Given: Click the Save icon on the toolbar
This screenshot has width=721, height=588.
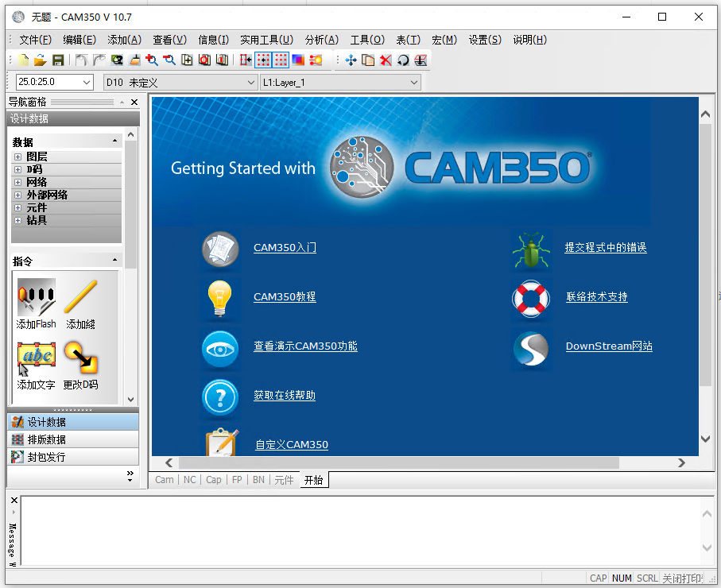Looking at the screenshot, I should (57, 59).
